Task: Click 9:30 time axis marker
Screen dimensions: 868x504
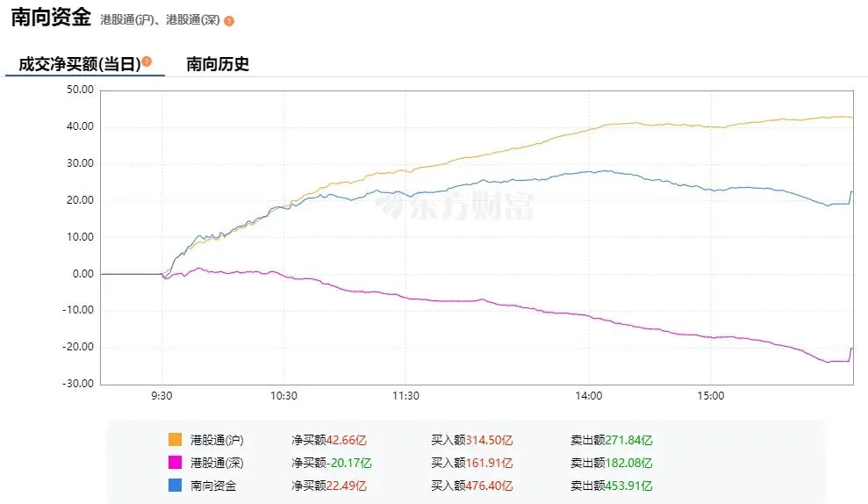Action: 161,396
